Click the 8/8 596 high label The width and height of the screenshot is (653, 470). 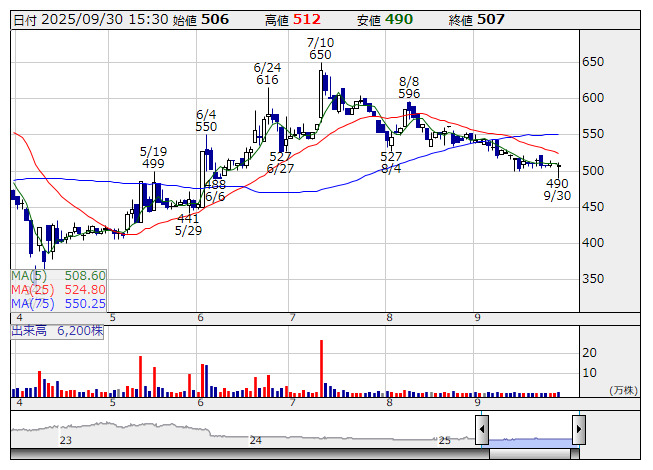tap(409, 87)
